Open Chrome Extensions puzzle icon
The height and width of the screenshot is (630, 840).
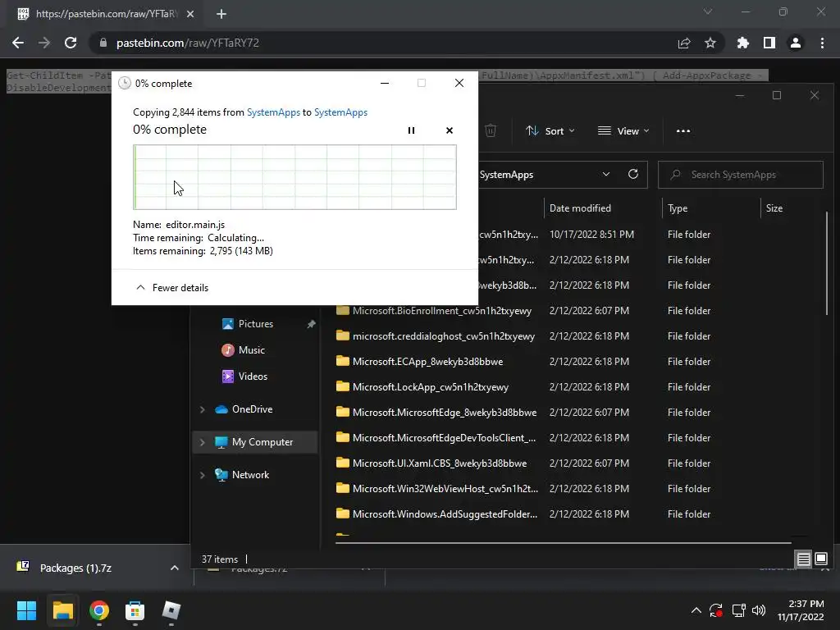[x=743, y=43]
